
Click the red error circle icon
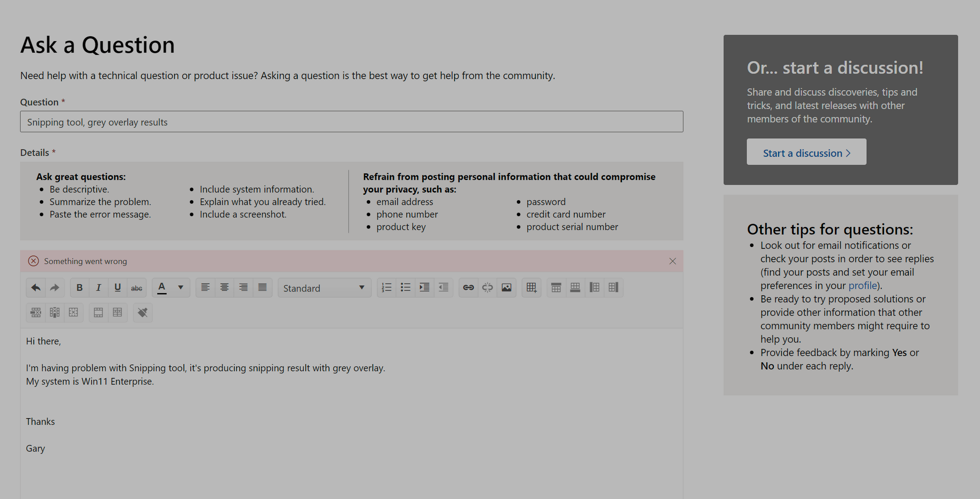tap(33, 261)
